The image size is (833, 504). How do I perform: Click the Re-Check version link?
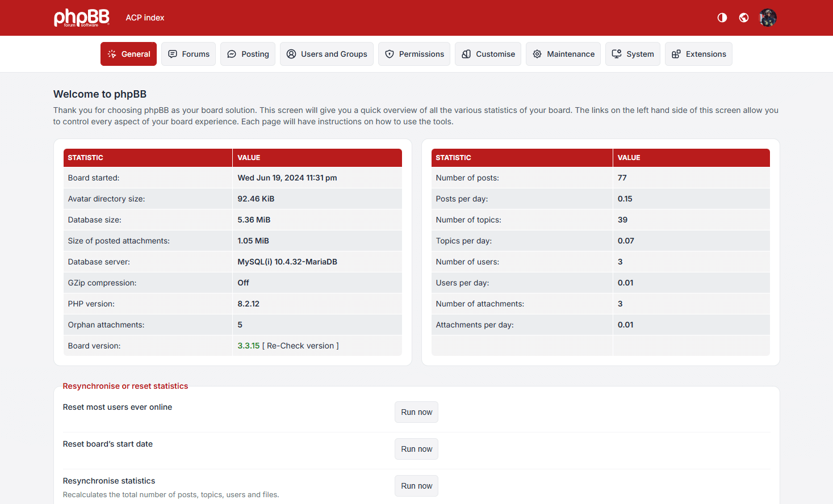click(302, 345)
